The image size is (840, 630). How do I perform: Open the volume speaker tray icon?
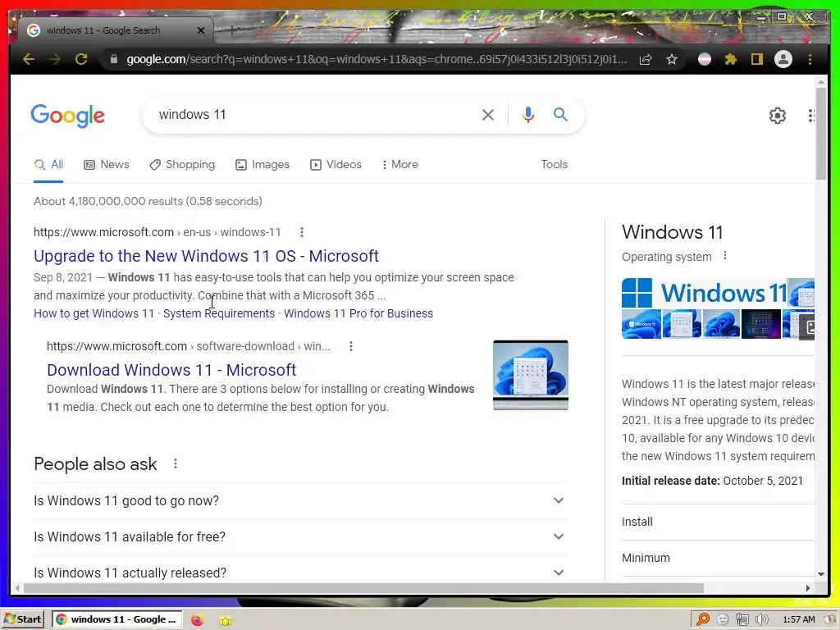pos(761,620)
